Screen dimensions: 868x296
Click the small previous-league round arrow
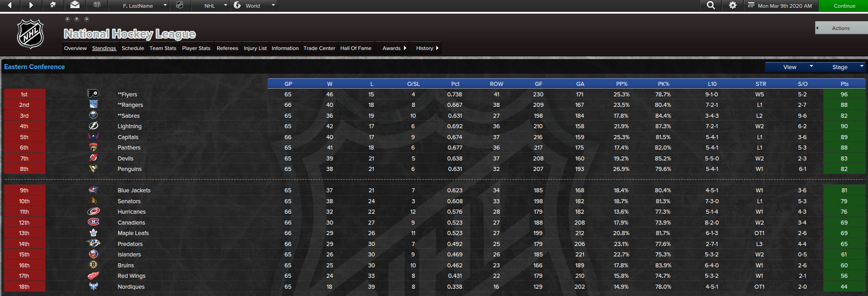point(67,19)
